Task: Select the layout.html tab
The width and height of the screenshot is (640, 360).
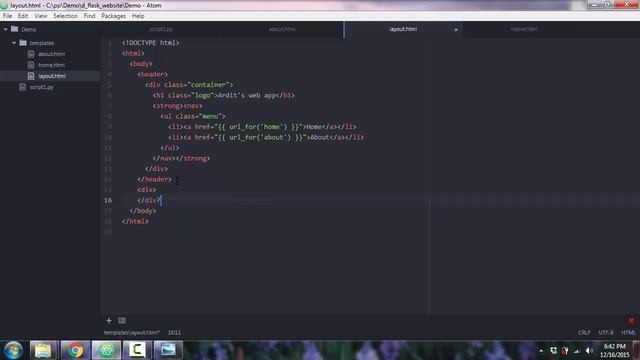Action: point(403,29)
